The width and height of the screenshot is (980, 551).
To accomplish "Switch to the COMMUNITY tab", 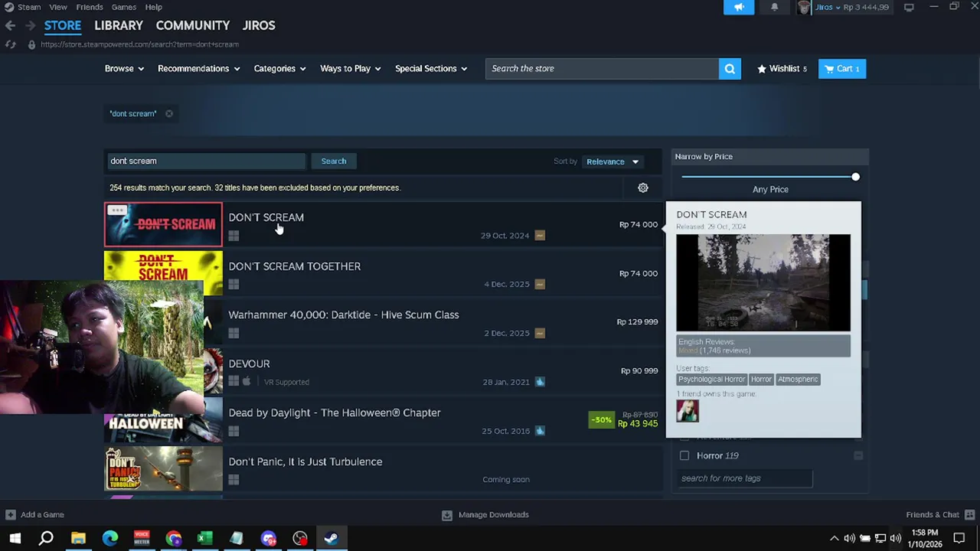I will 193,25.
